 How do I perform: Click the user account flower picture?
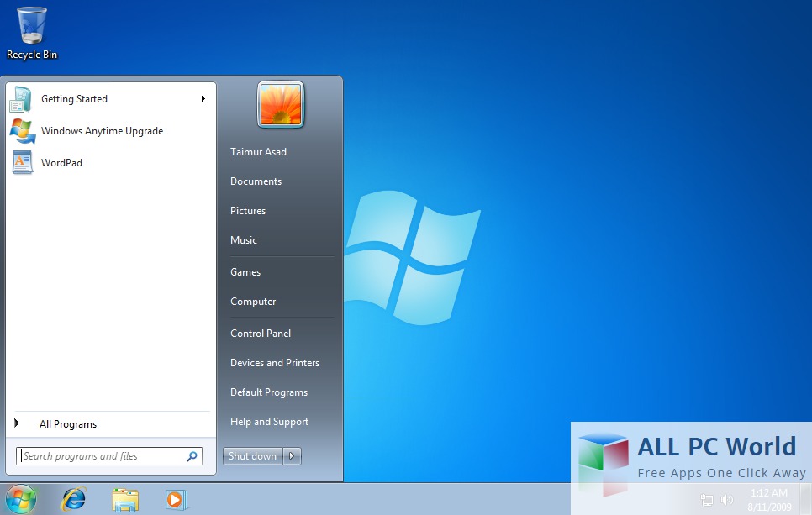click(280, 104)
